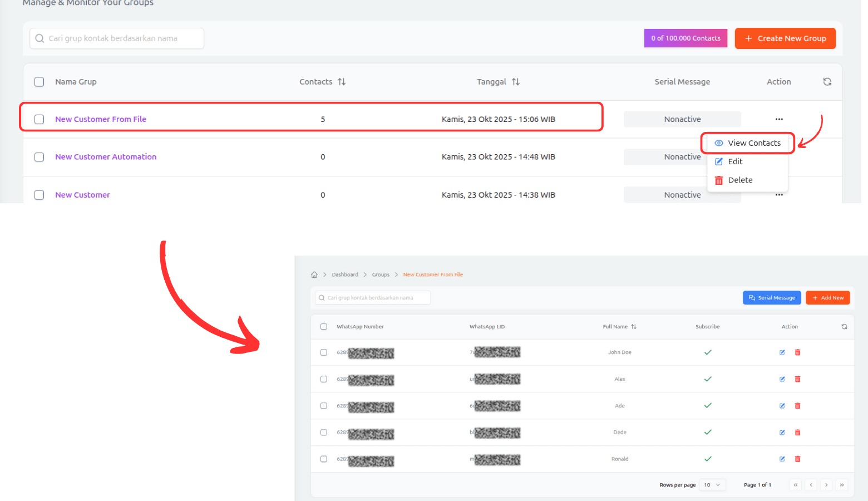Sort contacts by Full Name arrows
The width and height of the screenshot is (868, 501).
634,327
